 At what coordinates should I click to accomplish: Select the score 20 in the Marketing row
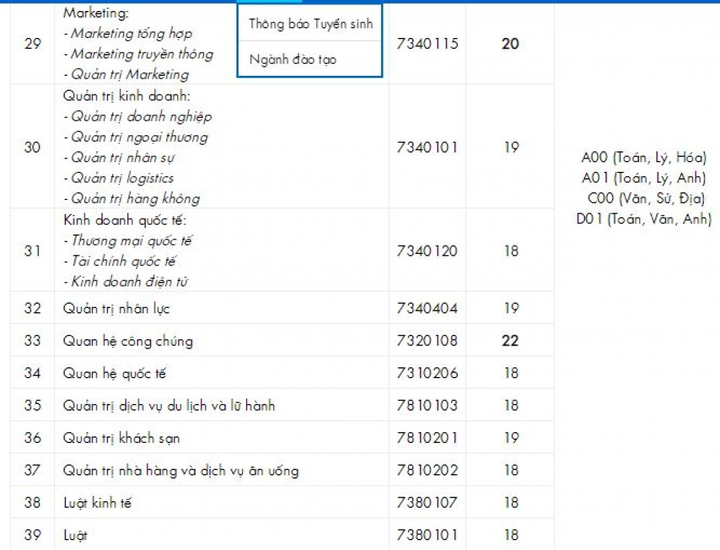(x=510, y=44)
